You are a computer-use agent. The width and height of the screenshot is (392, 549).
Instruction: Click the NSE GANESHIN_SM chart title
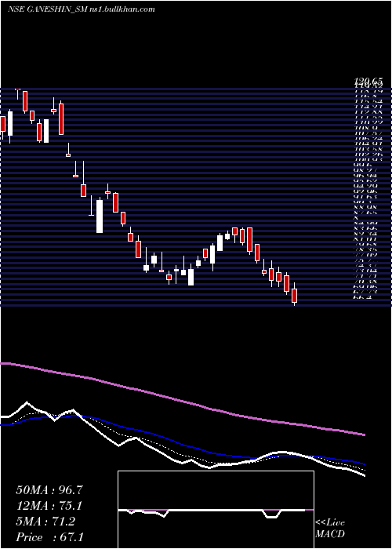tap(48, 9)
